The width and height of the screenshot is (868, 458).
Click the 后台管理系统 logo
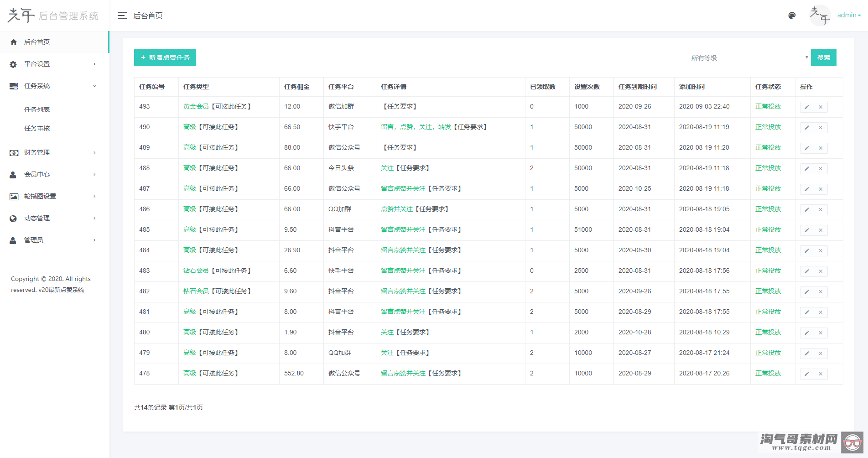point(53,16)
